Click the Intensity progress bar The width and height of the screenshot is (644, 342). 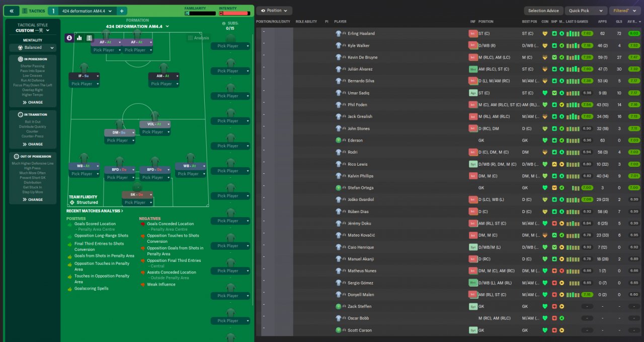coord(234,13)
